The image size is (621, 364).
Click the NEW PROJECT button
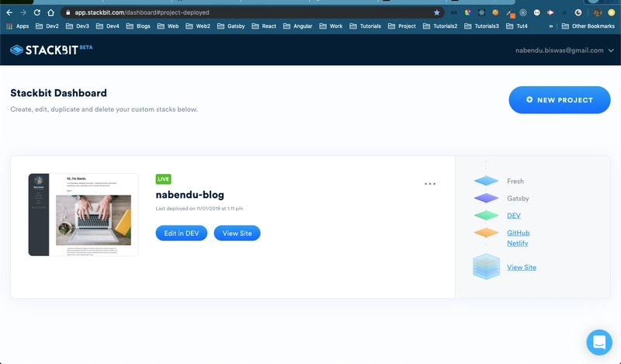(560, 100)
